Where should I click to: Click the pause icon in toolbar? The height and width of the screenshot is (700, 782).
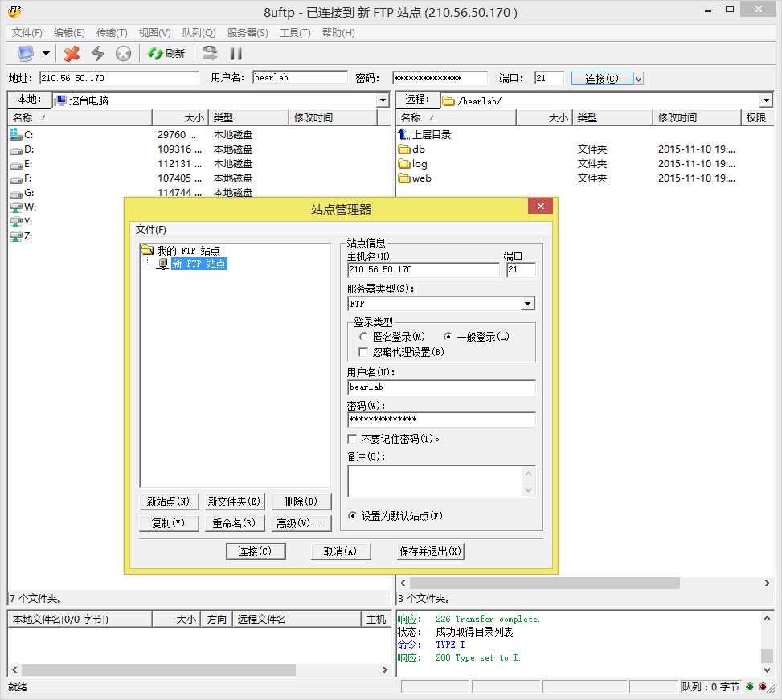[236, 53]
